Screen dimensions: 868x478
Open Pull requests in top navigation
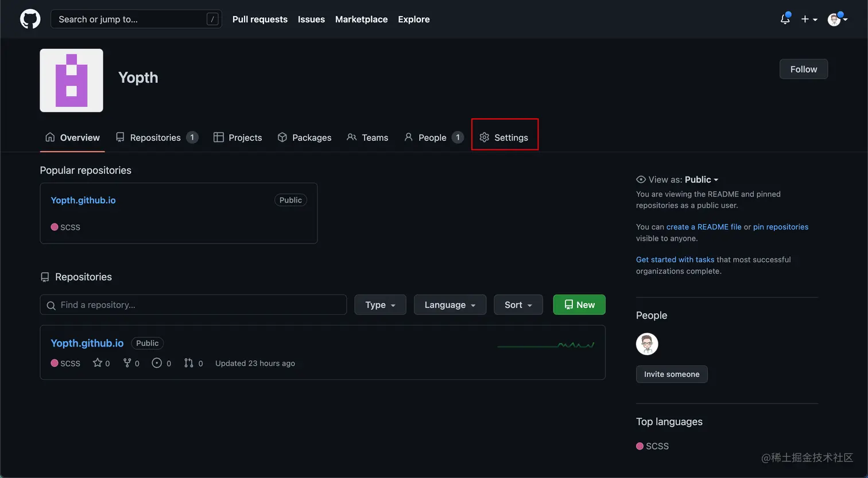(260, 19)
